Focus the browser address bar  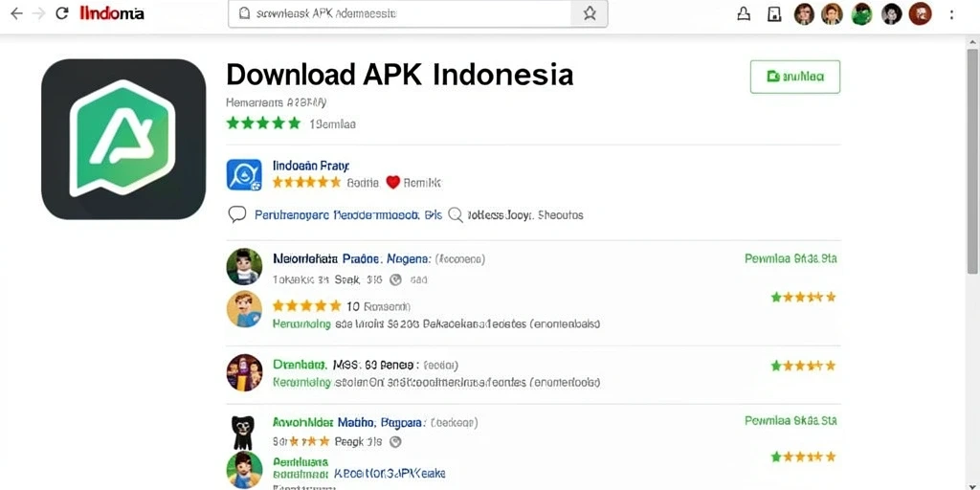[x=417, y=13]
